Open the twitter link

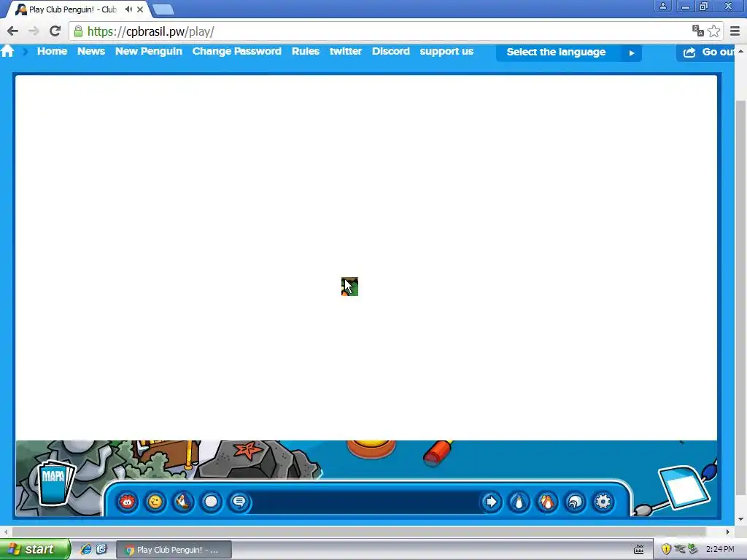pyautogui.click(x=345, y=51)
